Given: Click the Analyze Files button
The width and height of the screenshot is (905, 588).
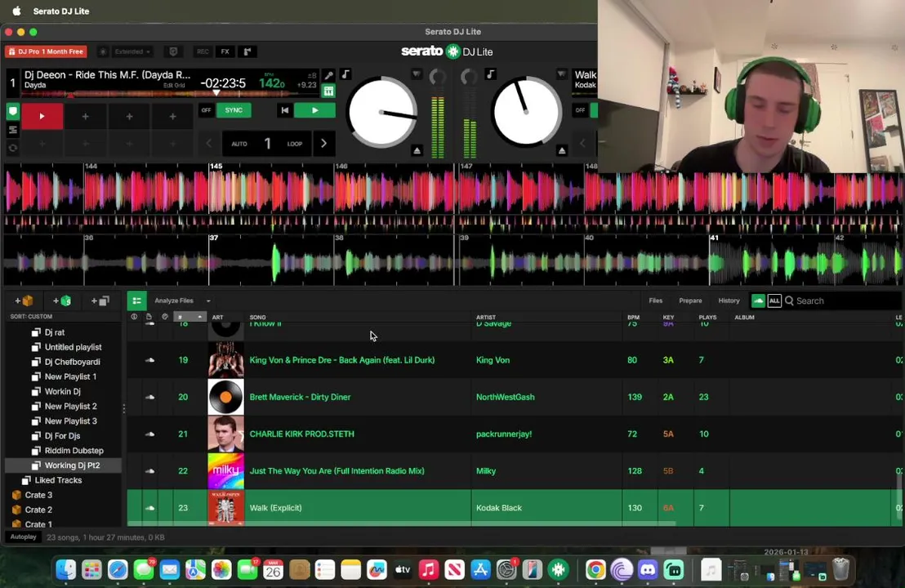Looking at the screenshot, I should click(x=174, y=301).
